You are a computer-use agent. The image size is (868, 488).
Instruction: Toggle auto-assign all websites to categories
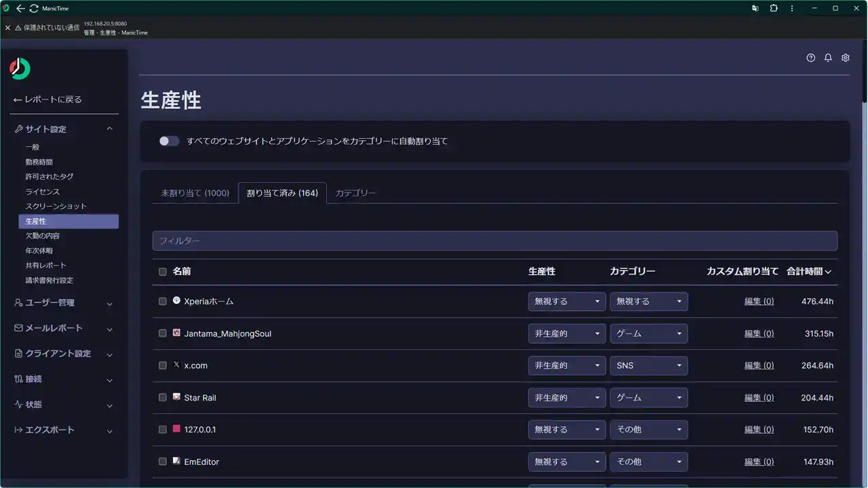click(x=169, y=141)
